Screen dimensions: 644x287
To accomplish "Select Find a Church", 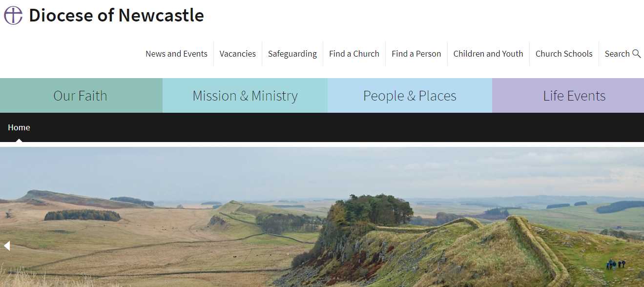I will [354, 54].
